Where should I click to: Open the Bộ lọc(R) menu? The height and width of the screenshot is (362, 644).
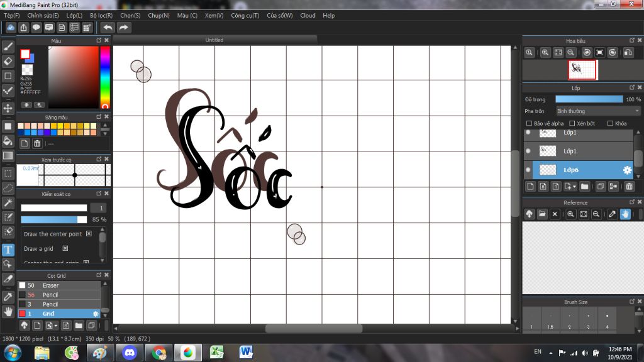click(101, 16)
